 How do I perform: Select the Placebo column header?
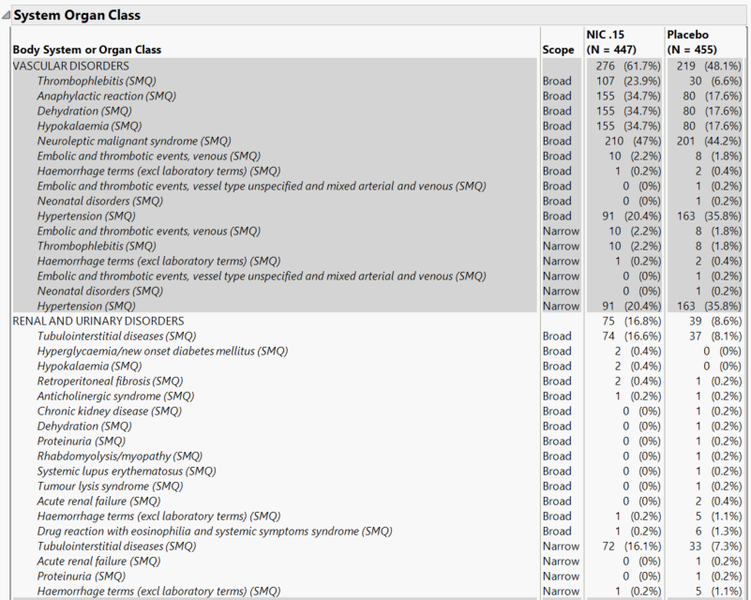pyautogui.click(x=688, y=34)
